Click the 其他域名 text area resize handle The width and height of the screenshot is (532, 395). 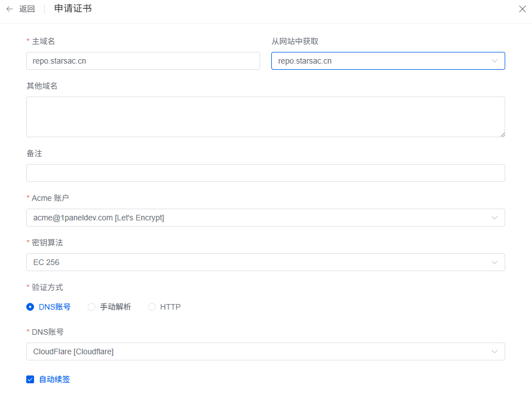coord(502,134)
